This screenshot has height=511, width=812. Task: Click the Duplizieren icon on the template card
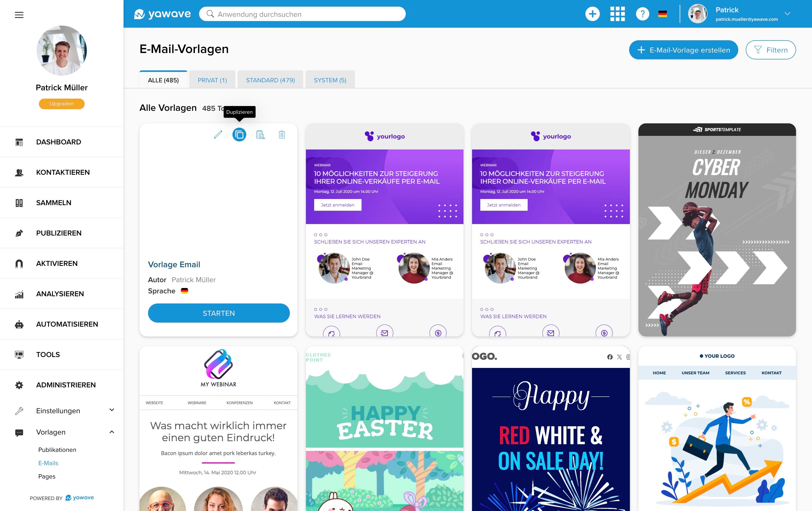239,135
